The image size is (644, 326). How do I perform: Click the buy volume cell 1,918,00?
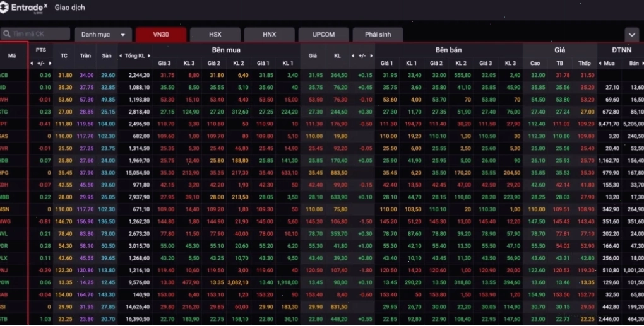click(x=287, y=282)
